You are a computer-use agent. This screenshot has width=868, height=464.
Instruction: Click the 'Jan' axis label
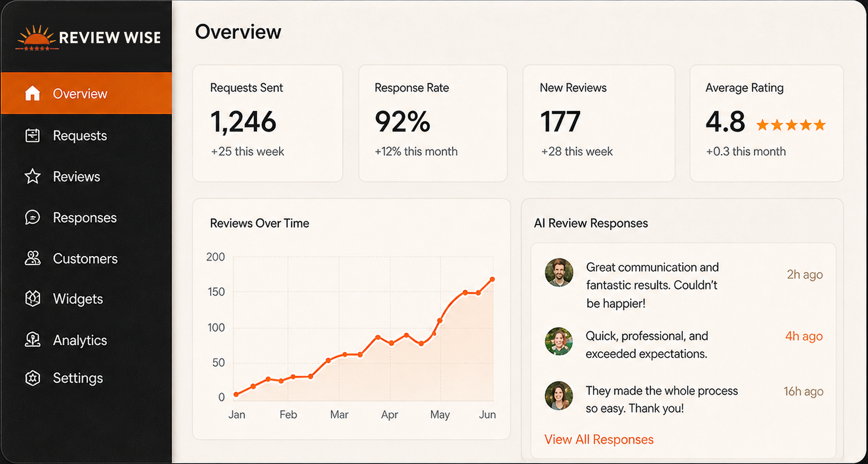pyautogui.click(x=237, y=414)
